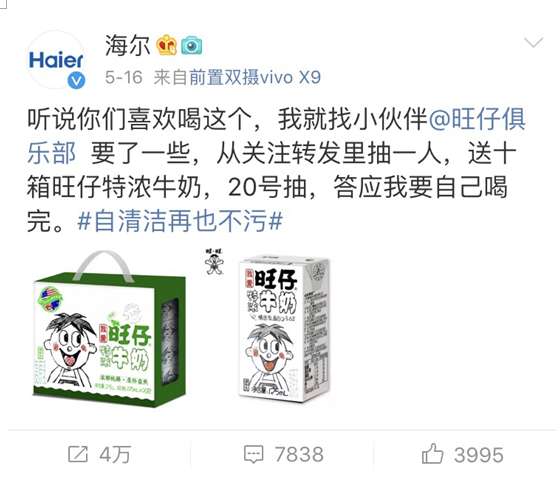
Task: Tap the 3995 like count
Action: [x=479, y=455]
